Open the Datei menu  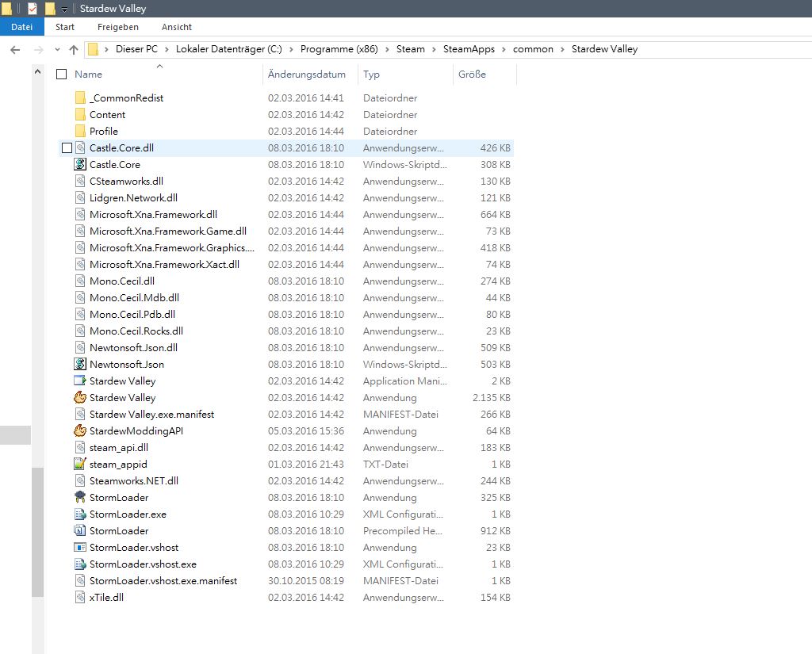point(21,26)
